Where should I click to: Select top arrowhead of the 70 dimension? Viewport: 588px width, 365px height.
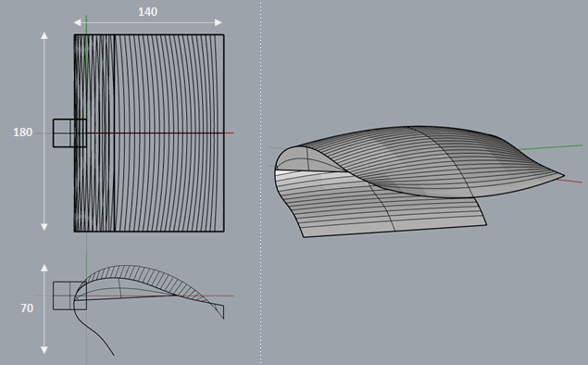point(44,268)
